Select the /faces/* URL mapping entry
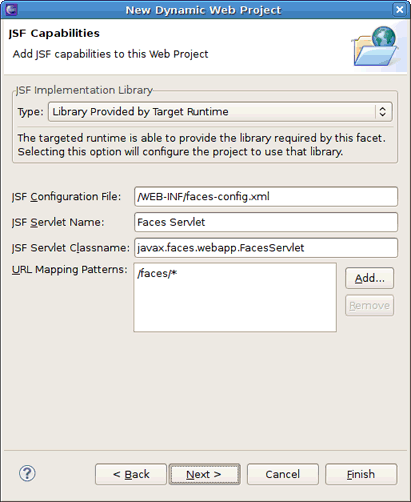The width and height of the screenshot is (411, 502). tap(157, 274)
